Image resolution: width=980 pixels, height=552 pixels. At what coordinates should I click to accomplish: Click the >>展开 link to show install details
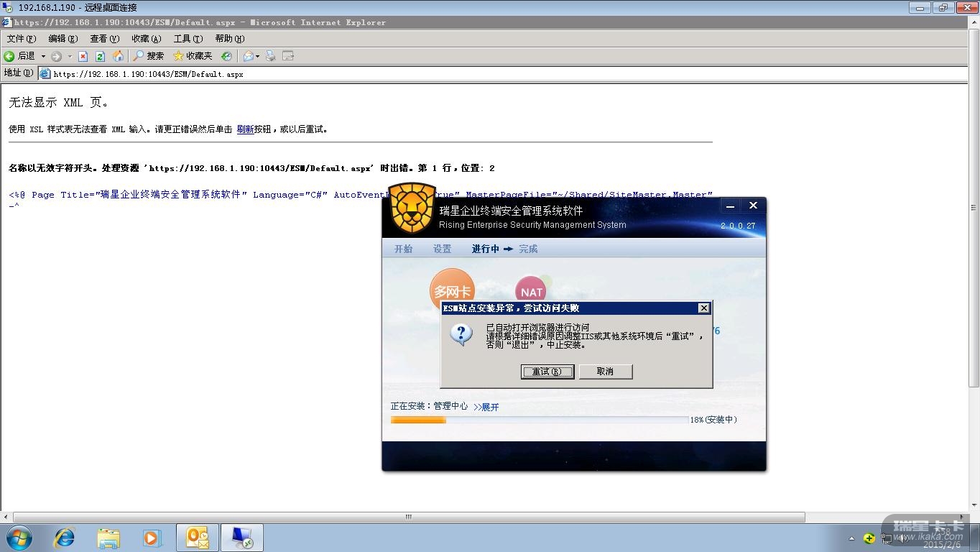pyautogui.click(x=486, y=407)
